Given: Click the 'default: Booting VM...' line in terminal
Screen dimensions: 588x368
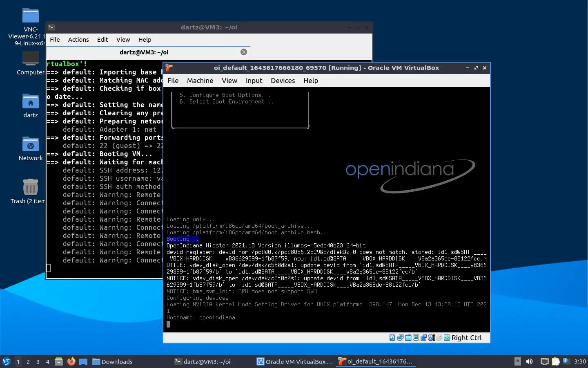Looking at the screenshot, I should pyautogui.click(x=99, y=154).
